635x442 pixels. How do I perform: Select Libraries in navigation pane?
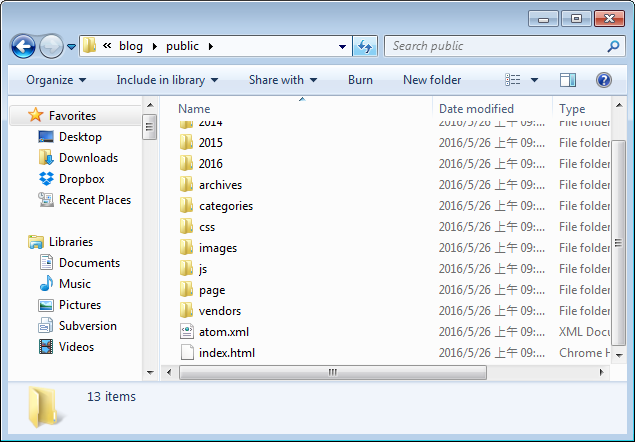[x=71, y=242]
